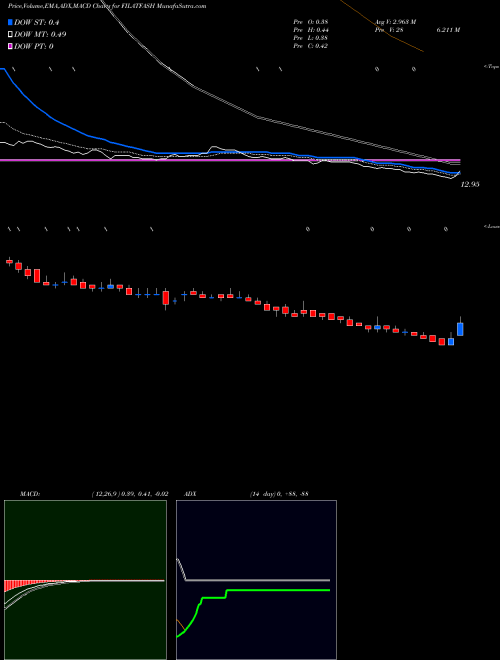The width and height of the screenshot is (500, 660).
Task: Click the 'Pre H: 0.44' value
Action: click(x=311, y=30)
